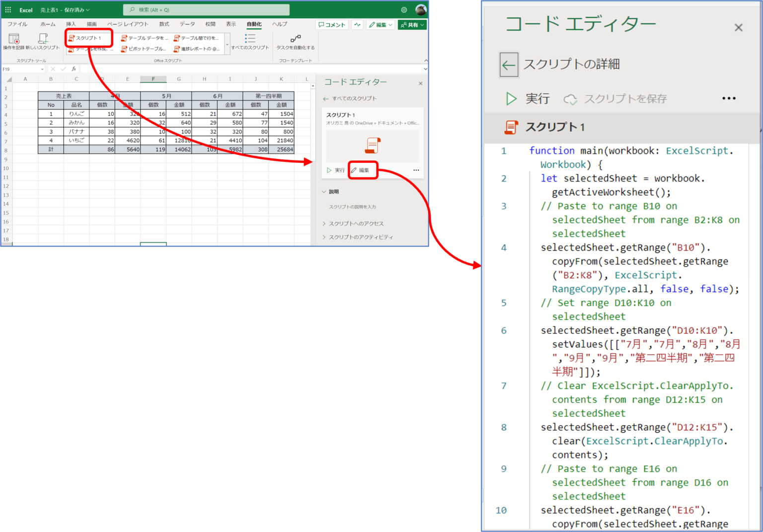Click the すべてのスクリプト ribbon icon
763x532 pixels.
251,42
